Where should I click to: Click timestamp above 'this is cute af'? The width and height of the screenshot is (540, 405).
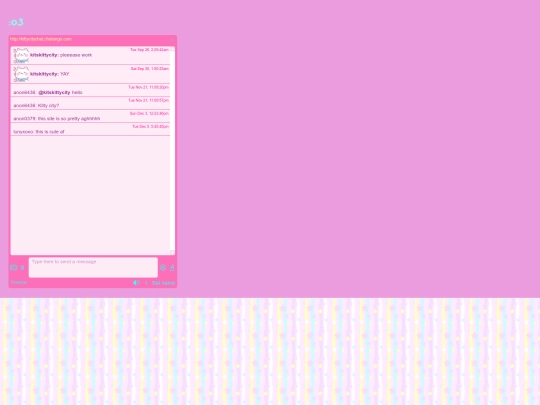tap(150, 126)
